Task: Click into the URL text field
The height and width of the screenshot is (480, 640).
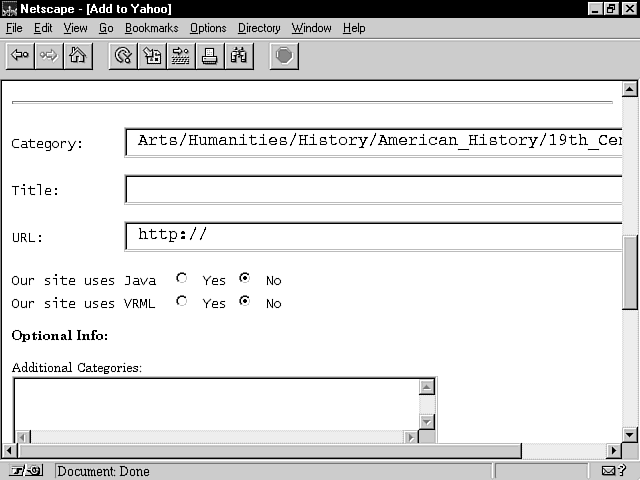Action: [x=373, y=236]
